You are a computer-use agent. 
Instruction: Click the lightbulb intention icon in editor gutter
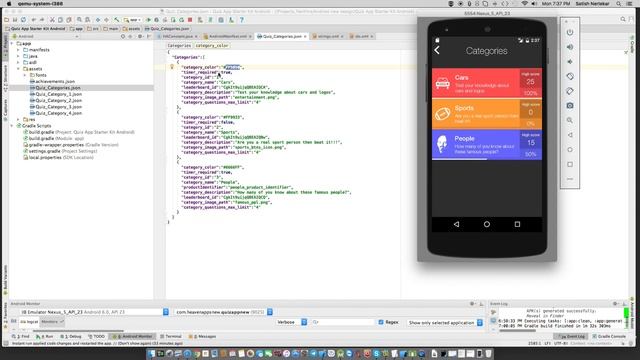coord(172,67)
